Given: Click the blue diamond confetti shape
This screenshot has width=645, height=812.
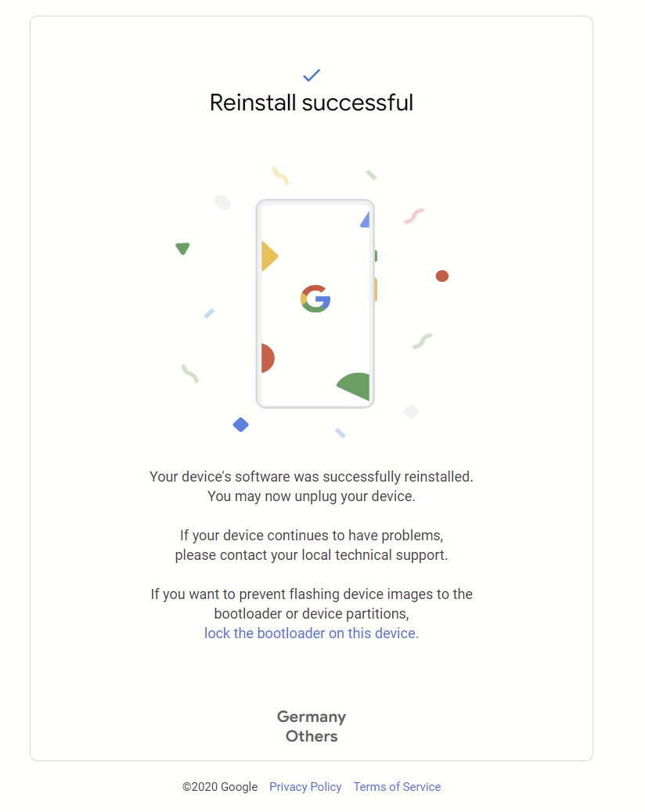Looking at the screenshot, I should pos(240,424).
